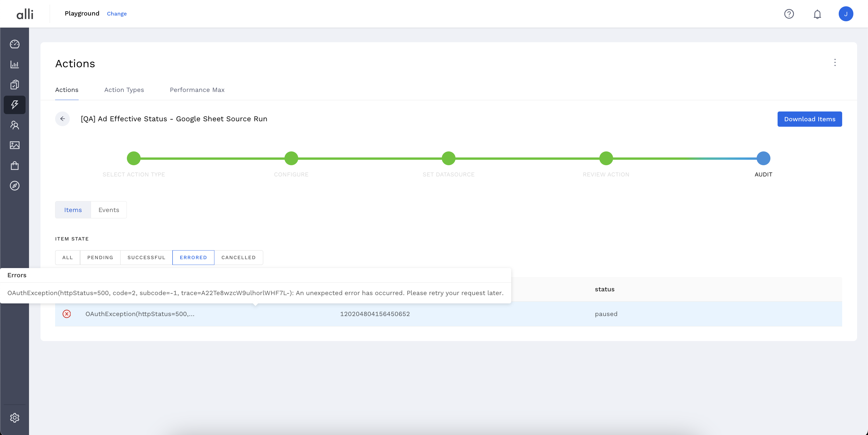Click the Review Action step marker
Screen dimensions: 868x435
(606, 159)
